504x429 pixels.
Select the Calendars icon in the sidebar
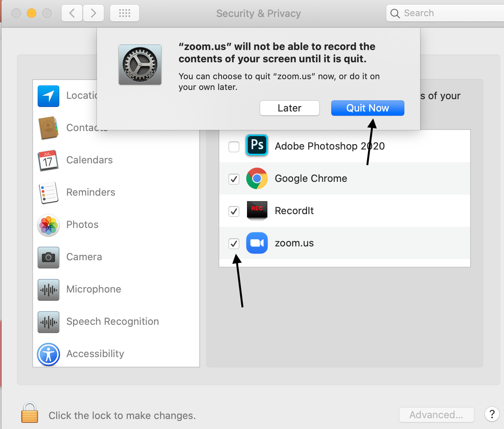(x=48, y=160)
